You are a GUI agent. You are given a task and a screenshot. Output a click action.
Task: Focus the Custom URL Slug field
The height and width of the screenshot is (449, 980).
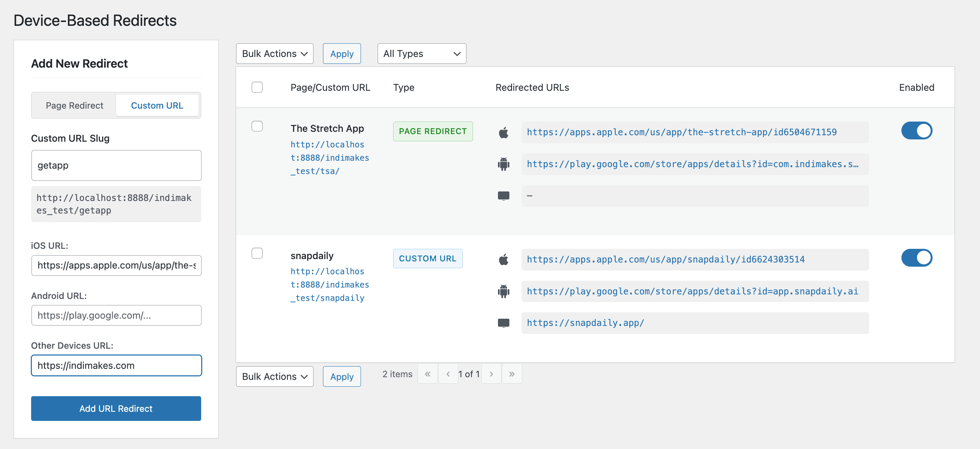pos(116,165)
